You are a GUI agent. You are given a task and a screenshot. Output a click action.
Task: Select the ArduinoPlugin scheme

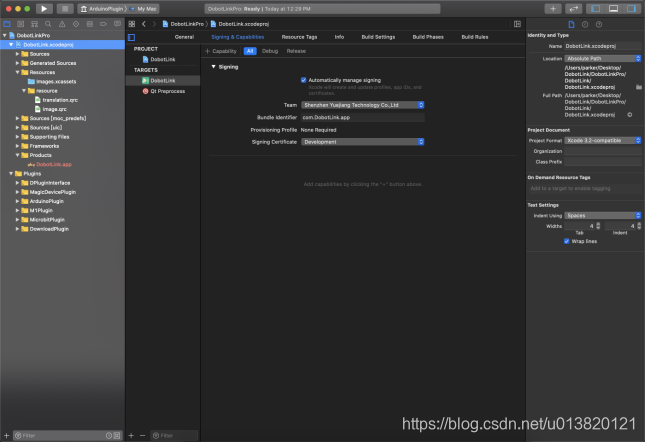(x=103, y=9)
